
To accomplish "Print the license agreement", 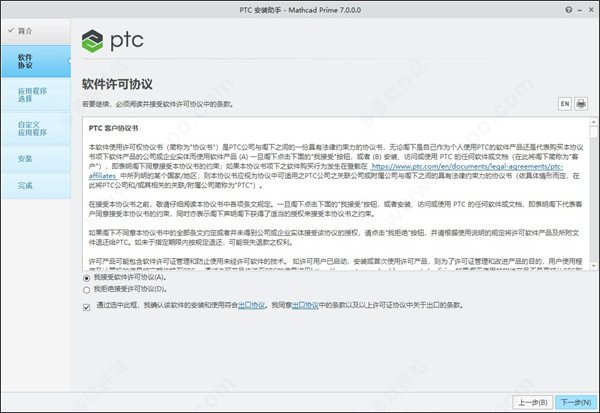I will (x=581, y=104).
